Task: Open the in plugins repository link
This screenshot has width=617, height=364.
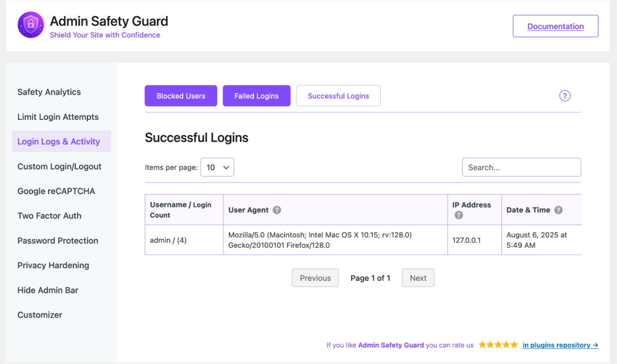Action: [560, 345]
